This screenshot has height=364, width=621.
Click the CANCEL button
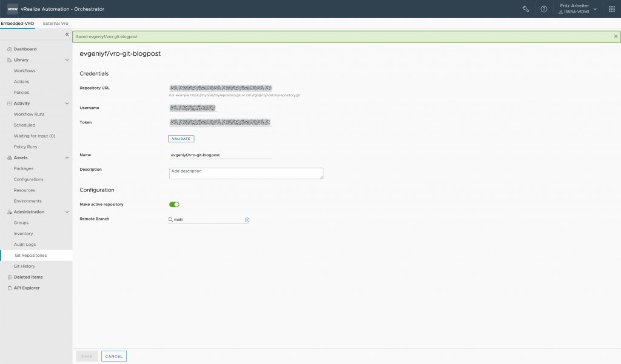pyautogui.click(x=113, y=356)
